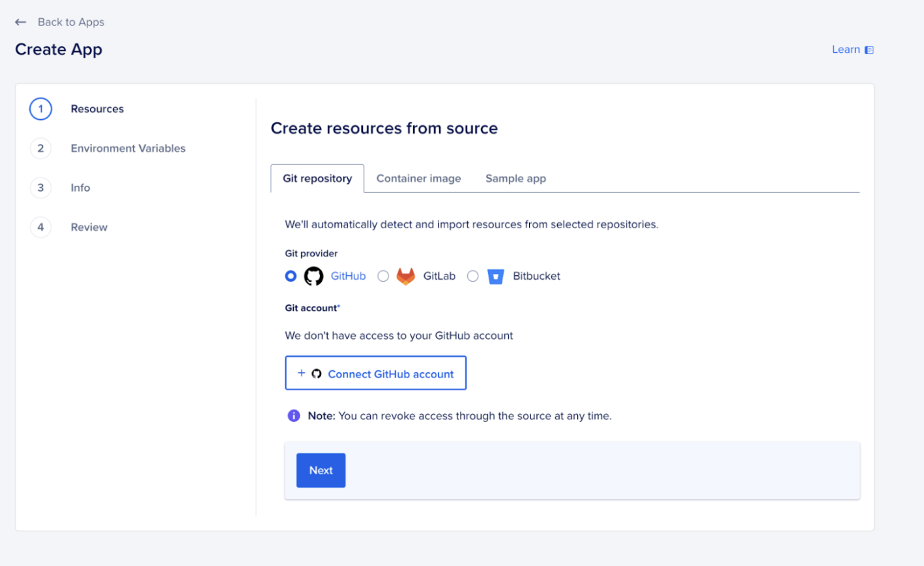
Task: Switch to the Sample app tab
Action: (515, 179)
